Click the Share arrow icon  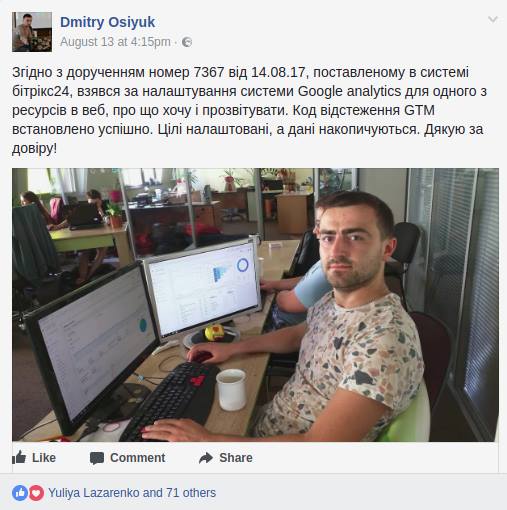coord(206,458)
